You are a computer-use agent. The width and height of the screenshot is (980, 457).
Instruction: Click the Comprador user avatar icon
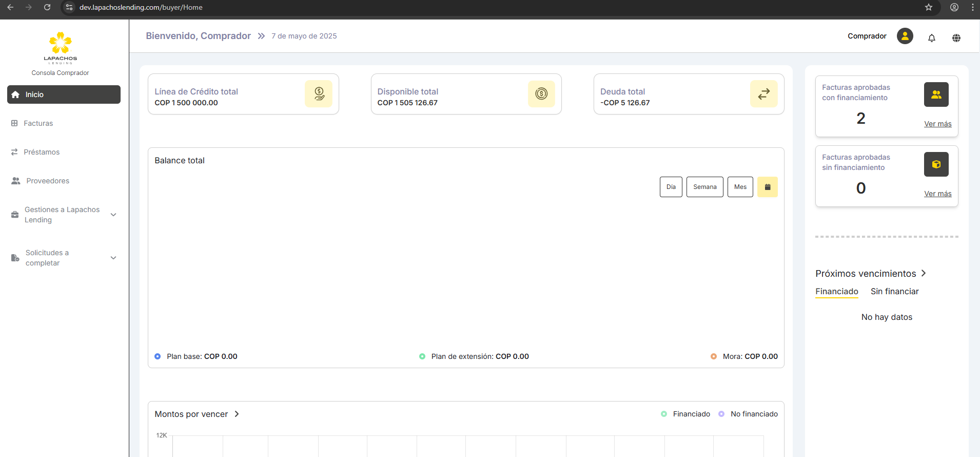[905, 36]
